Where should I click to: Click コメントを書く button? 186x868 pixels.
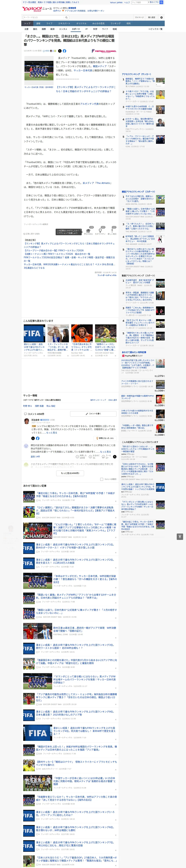[x=93, y=413]
